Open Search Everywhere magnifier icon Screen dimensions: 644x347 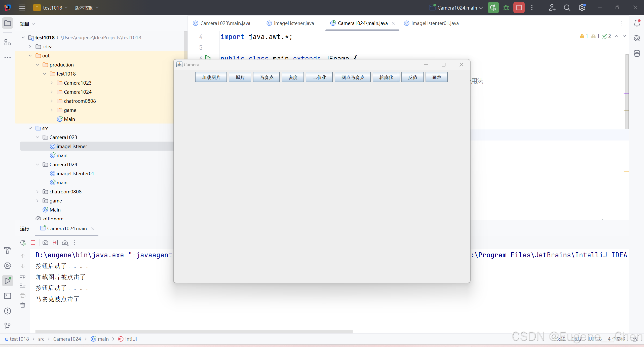click(x=567, y=8)
